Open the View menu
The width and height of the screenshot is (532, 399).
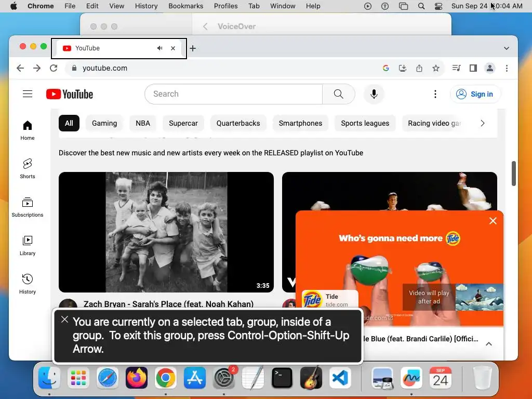116,6
